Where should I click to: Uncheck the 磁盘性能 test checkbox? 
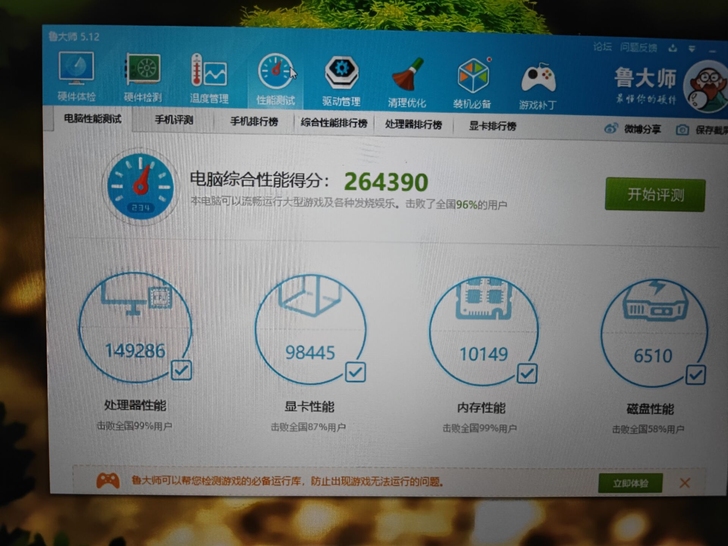click(x=696, y=375)
